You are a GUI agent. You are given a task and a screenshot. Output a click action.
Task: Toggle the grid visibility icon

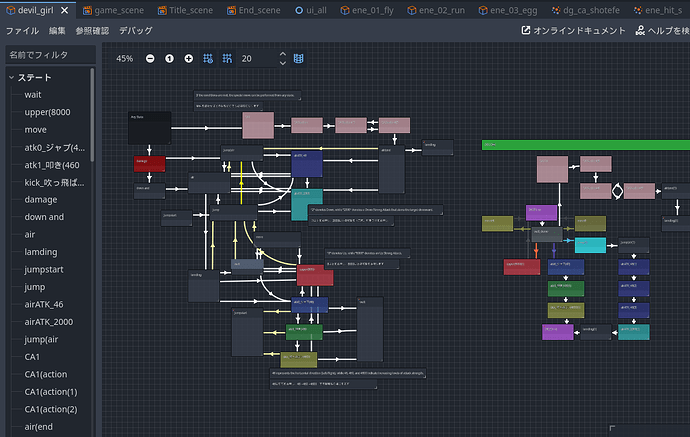pyautogui.click(x=227, y=59)
